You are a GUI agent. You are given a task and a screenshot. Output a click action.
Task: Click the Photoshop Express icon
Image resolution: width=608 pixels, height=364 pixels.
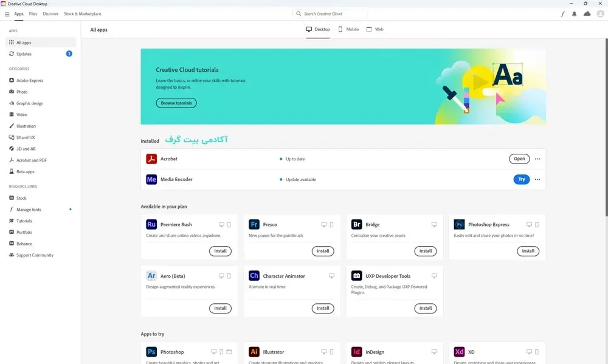click(x=459, y=224)
